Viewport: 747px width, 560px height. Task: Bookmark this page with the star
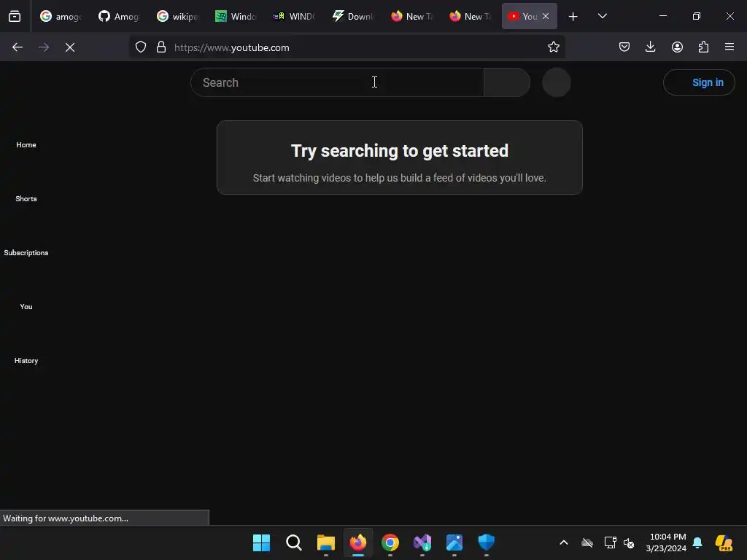click(553, 47)
